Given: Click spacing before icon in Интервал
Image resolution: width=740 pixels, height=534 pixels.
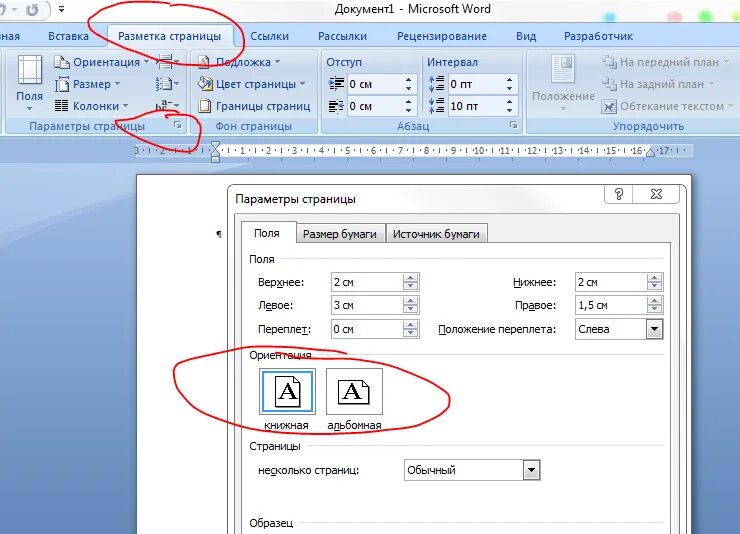Looking at the screenshot, I should (x=437, y=84).
